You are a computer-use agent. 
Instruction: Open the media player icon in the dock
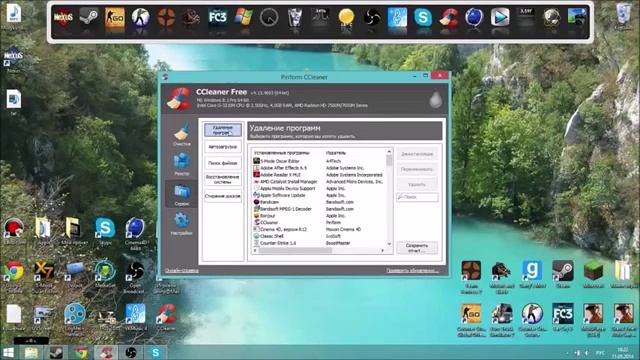(500, 18)
